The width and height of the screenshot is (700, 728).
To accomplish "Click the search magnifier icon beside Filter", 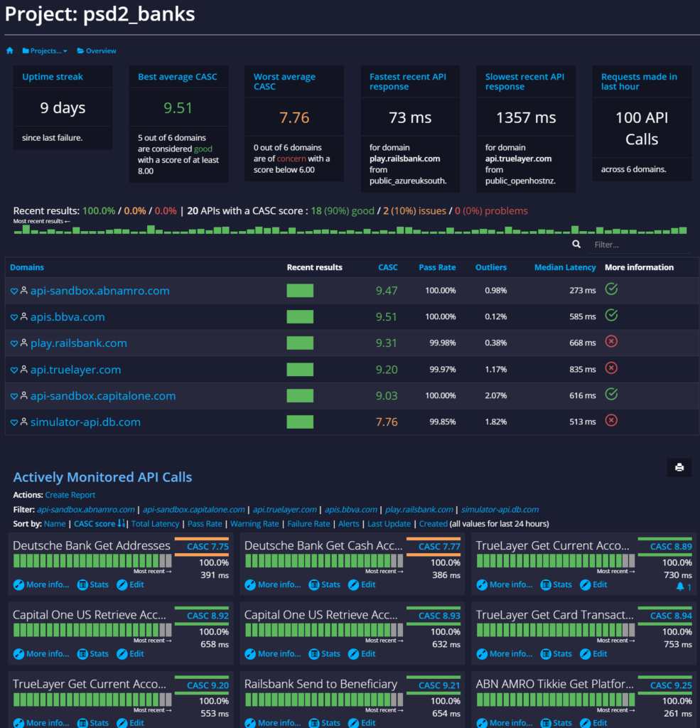I will tap(576, 245).
